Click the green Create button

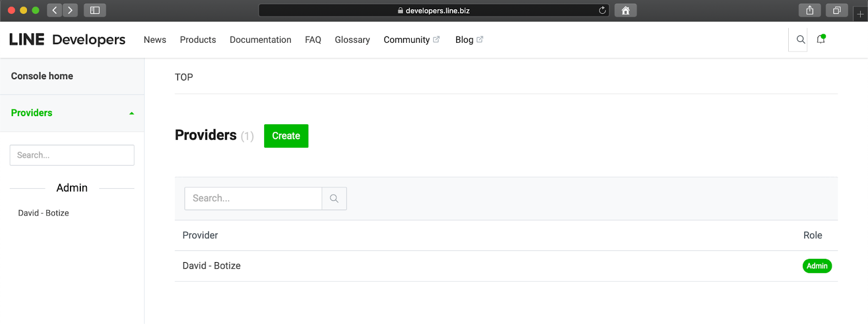286,136
